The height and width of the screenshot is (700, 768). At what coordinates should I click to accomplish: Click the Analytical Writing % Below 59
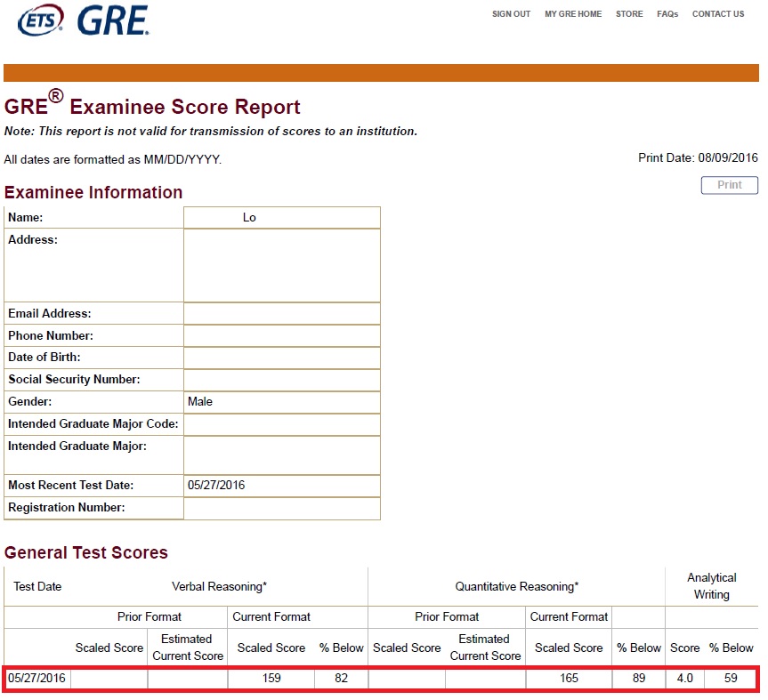pos(731,678)
